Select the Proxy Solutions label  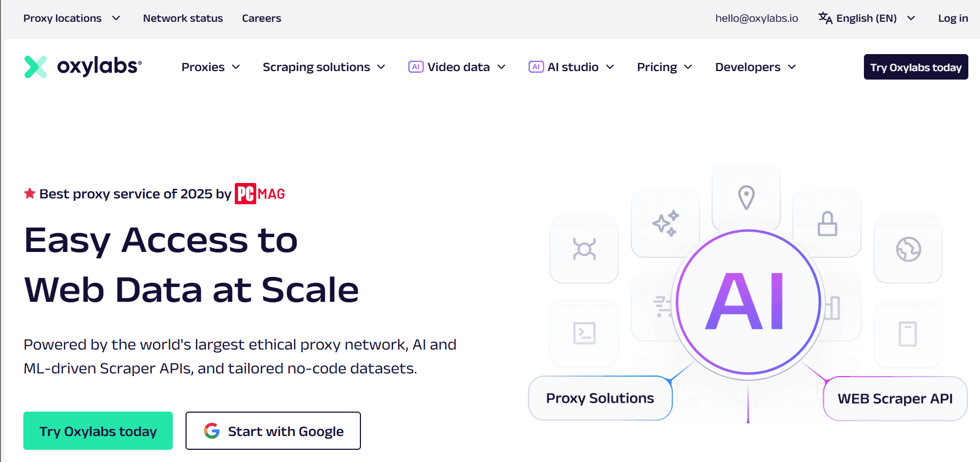pos(600,398)
